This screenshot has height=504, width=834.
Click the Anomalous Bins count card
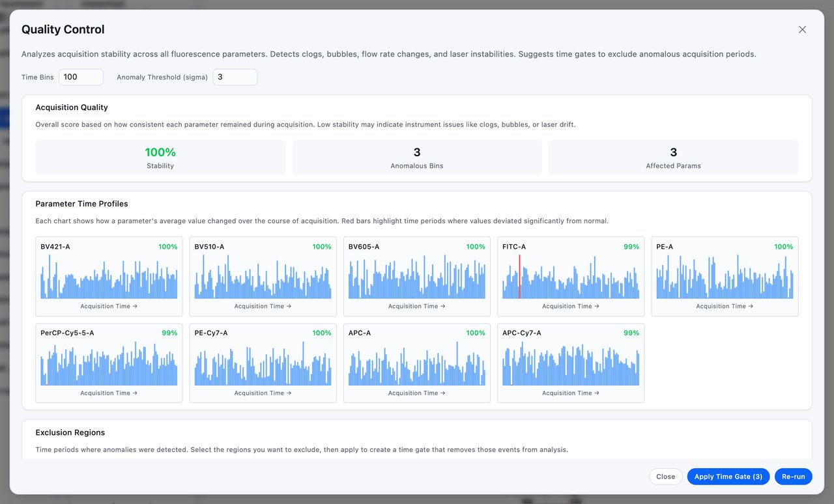click(417, 158)
